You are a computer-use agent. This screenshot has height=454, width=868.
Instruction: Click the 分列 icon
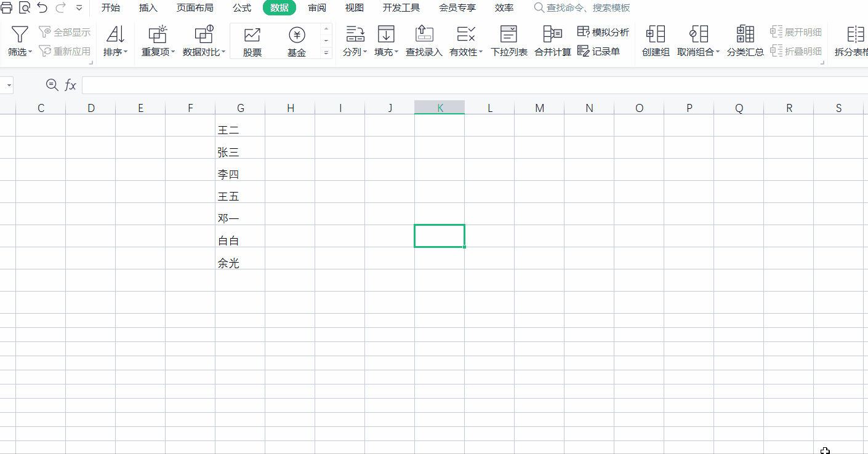pos(355,34)
